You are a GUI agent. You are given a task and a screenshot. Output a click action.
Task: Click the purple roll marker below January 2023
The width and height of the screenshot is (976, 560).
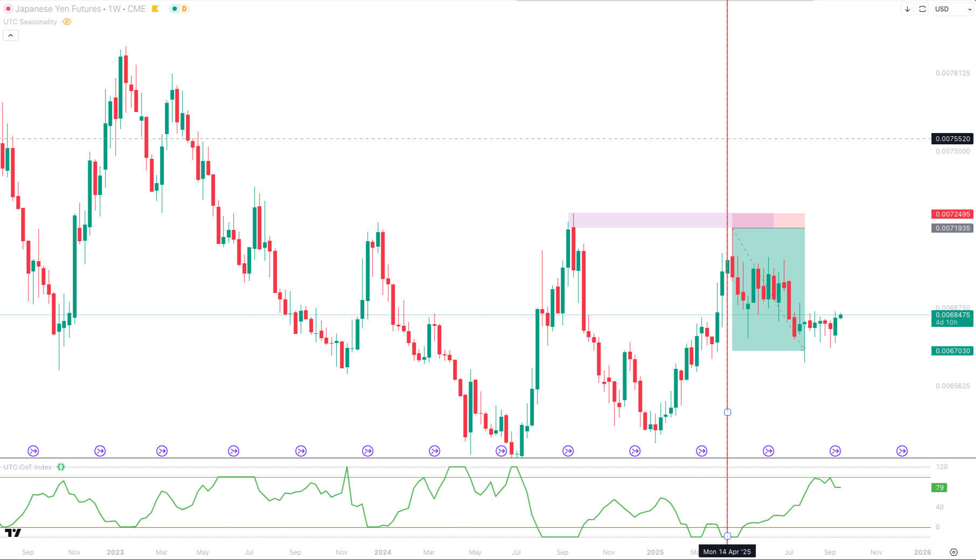(x=100, y=451)
